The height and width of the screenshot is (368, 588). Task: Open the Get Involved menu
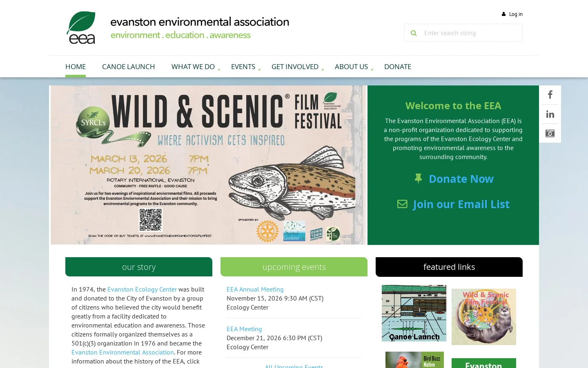tap(295, 67)
